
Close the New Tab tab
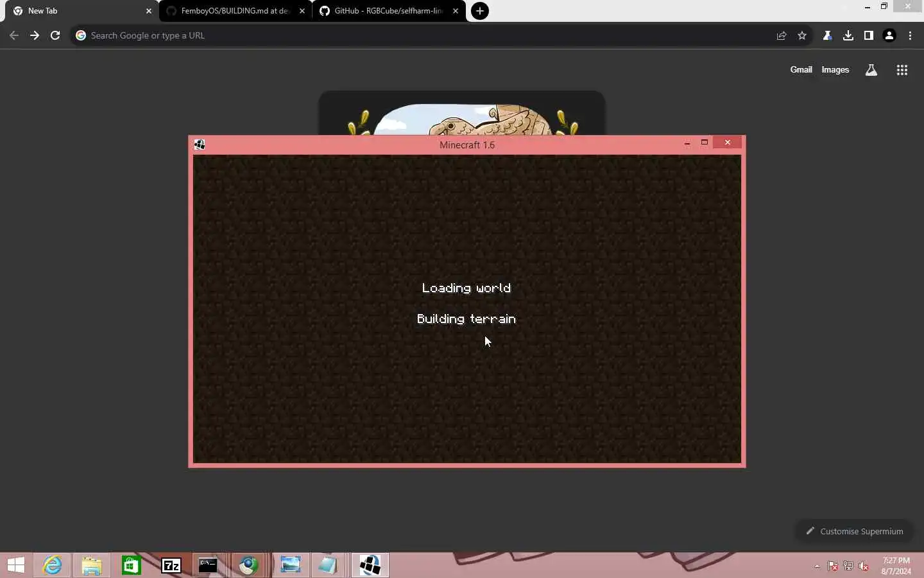[149, 11]
